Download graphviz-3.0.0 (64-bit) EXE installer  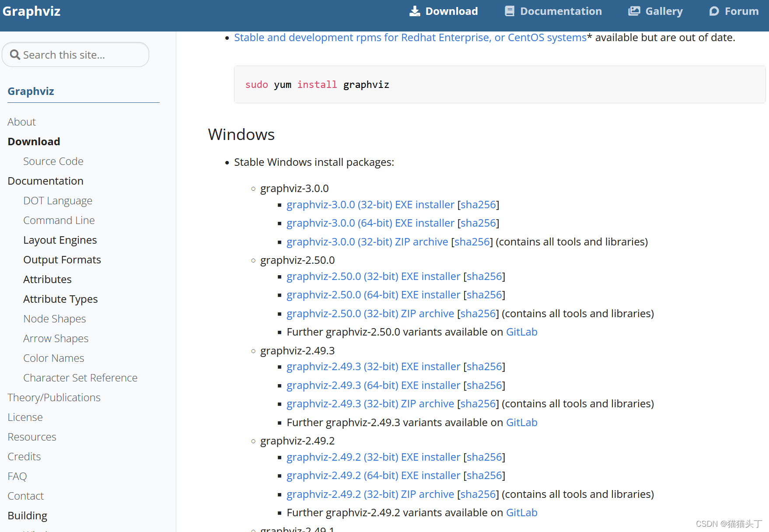tap(371, 223)
